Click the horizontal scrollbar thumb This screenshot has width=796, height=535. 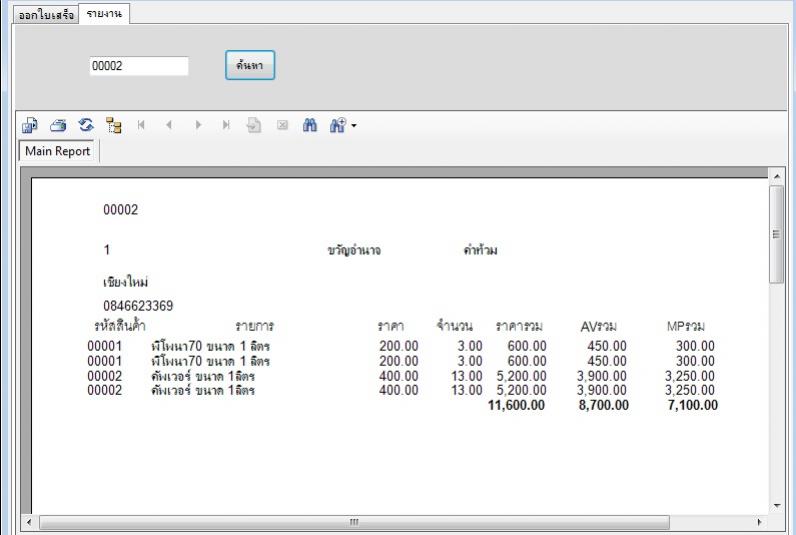pos(354,522)
